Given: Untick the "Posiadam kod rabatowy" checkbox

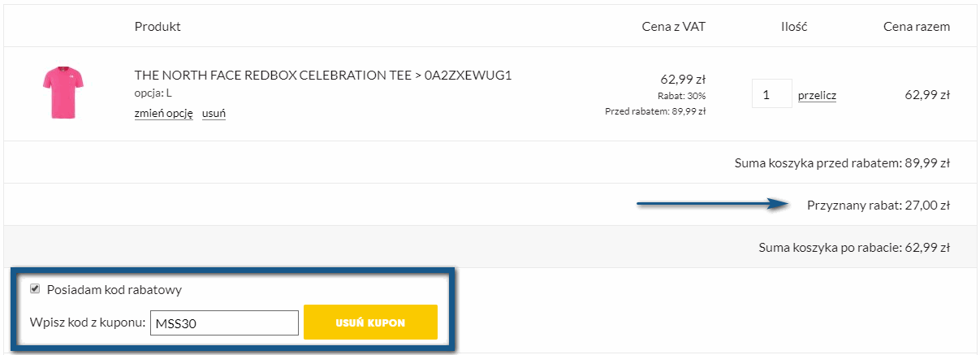Looking at the screenshot, I should [x=35, y=288].
